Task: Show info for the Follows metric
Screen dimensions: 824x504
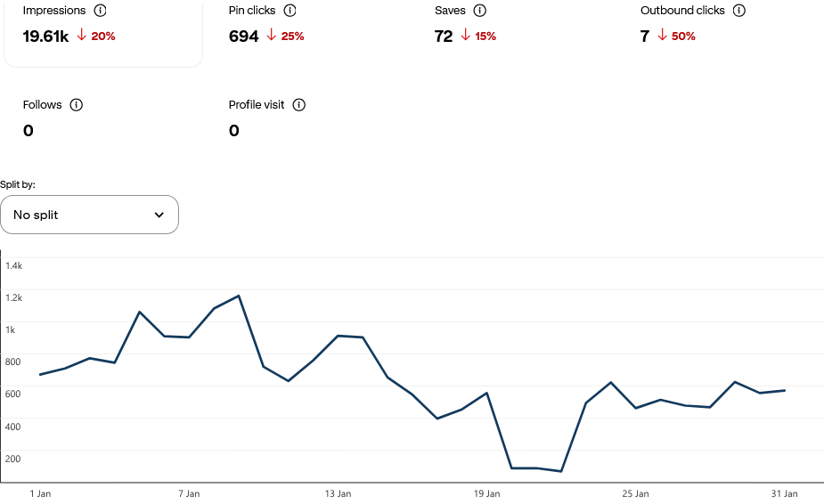Action: (x=77, y=105)
